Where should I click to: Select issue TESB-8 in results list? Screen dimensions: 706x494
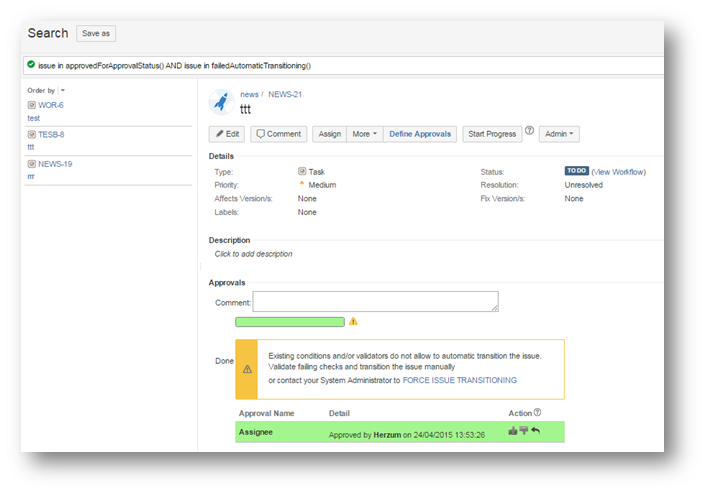51,134
